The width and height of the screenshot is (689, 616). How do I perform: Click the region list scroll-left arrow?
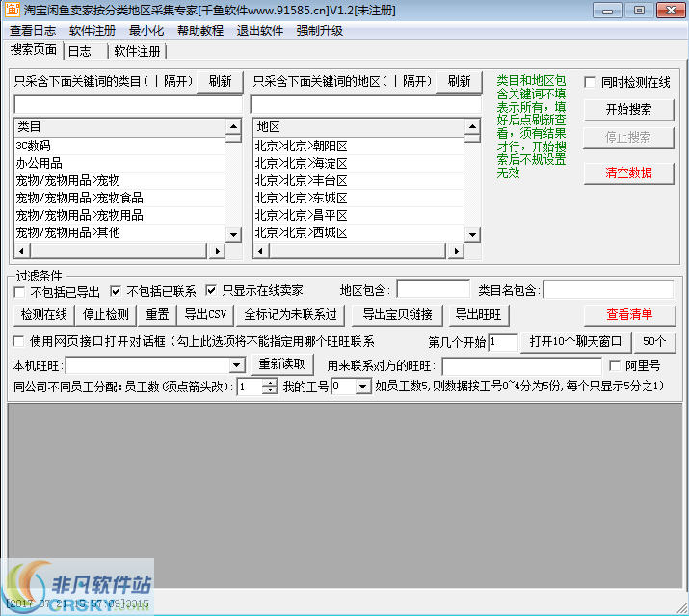(x=261, y=251)
